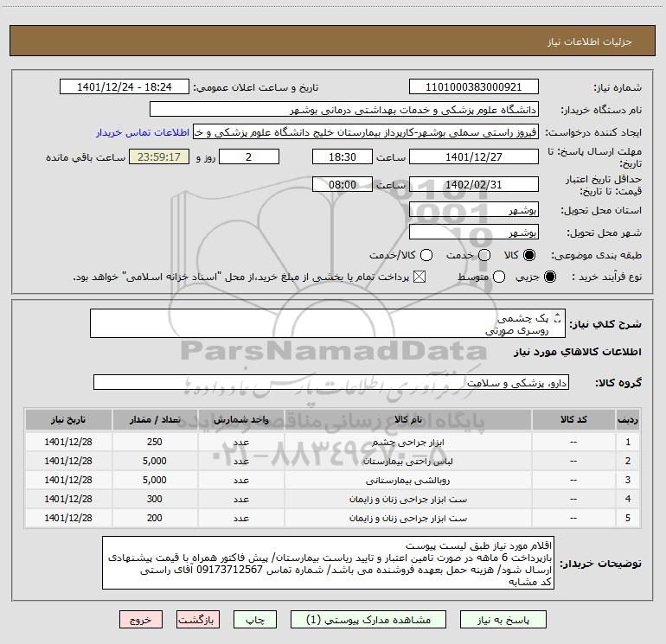Click the price validity date 1402/02/31
Screen dimensions: 666x644
pyautogui.click(x=474, y=184)
